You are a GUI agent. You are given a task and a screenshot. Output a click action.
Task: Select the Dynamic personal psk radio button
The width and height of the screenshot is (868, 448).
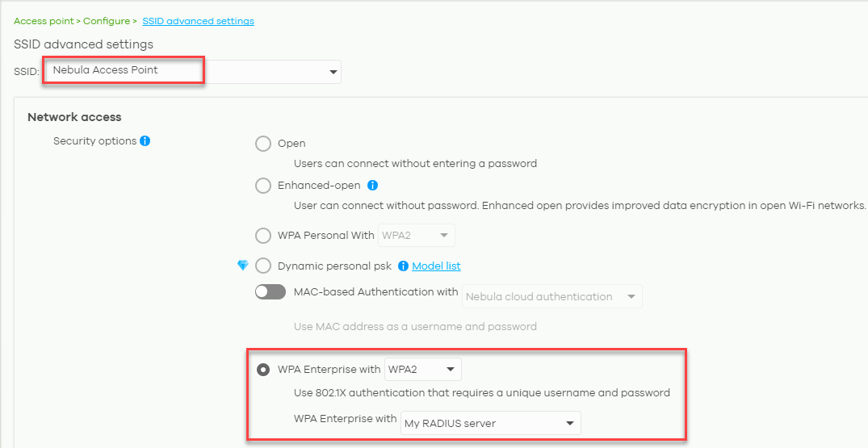pyautogui.click(x=263, y=266)
